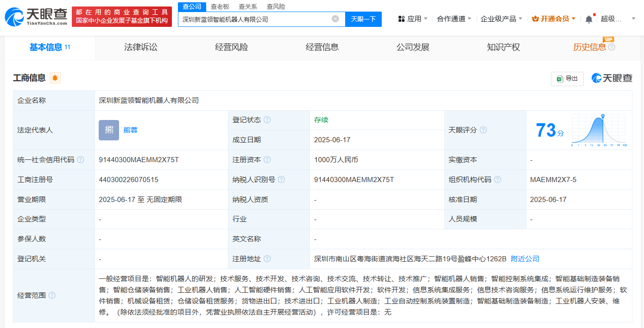Image resolution: width=644 pixels, height=328 pixels.
Task: Switch to the 知识产权 tab
Action: pos(503,47)
